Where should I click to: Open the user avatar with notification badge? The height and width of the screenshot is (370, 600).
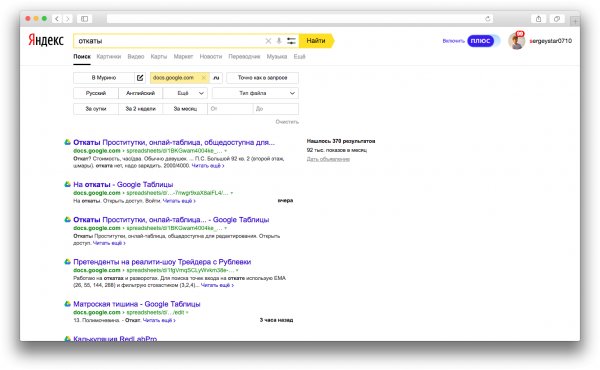[517, 41]
